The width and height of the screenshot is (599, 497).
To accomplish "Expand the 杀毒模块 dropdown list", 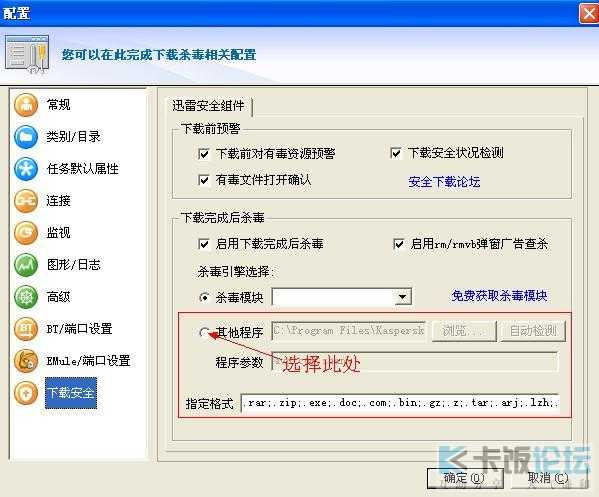I will pyautogui.click(x=402, y=297).
